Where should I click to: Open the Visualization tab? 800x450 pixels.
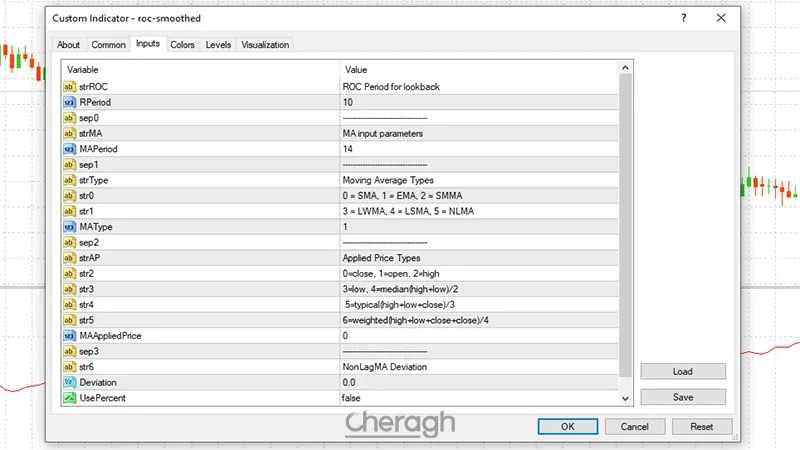265,45
